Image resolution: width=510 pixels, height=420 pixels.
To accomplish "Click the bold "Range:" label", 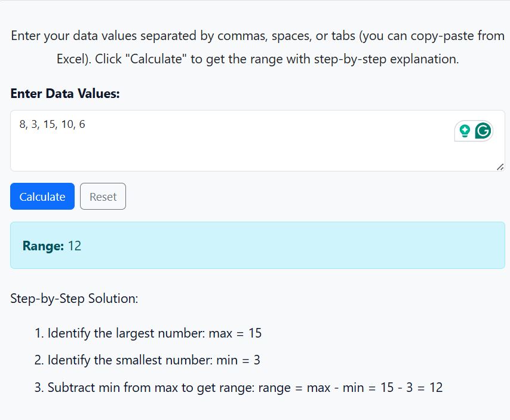I will pos(43,246).
